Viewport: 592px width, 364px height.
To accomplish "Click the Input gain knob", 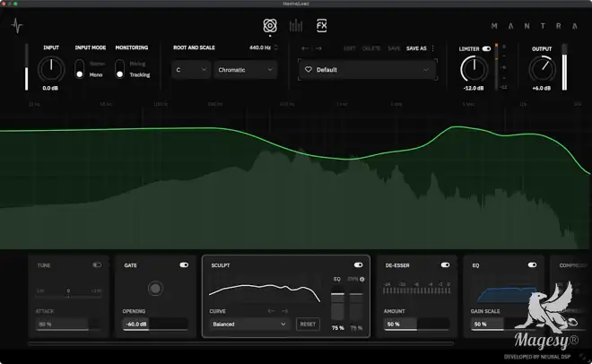I will [x=51, y=69].
